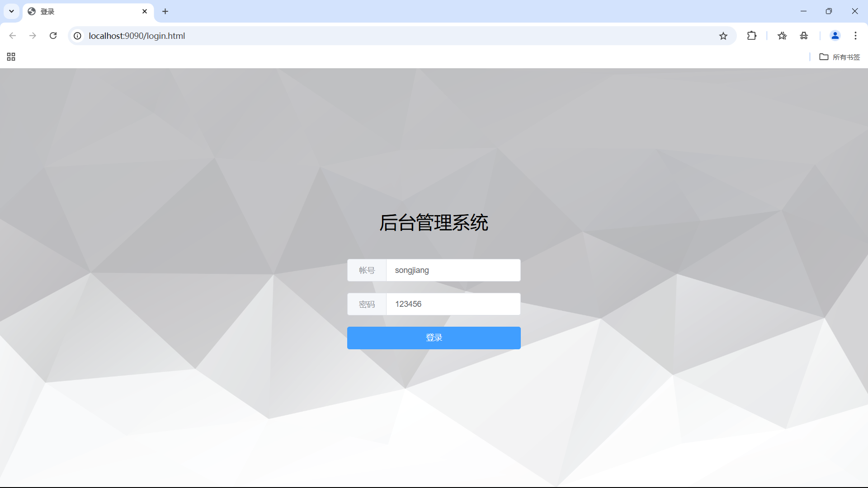Open the apps grid shortcut

click(11, 57)
